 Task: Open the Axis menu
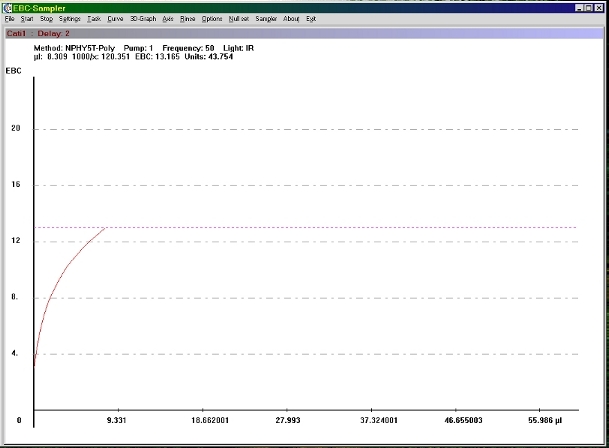tap(167, 19)
